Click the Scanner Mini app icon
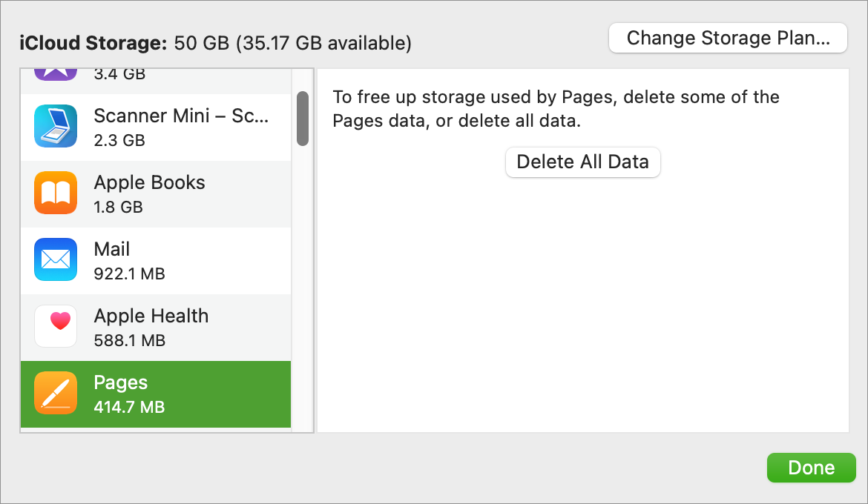868x504 pixels. coord(56,126)
